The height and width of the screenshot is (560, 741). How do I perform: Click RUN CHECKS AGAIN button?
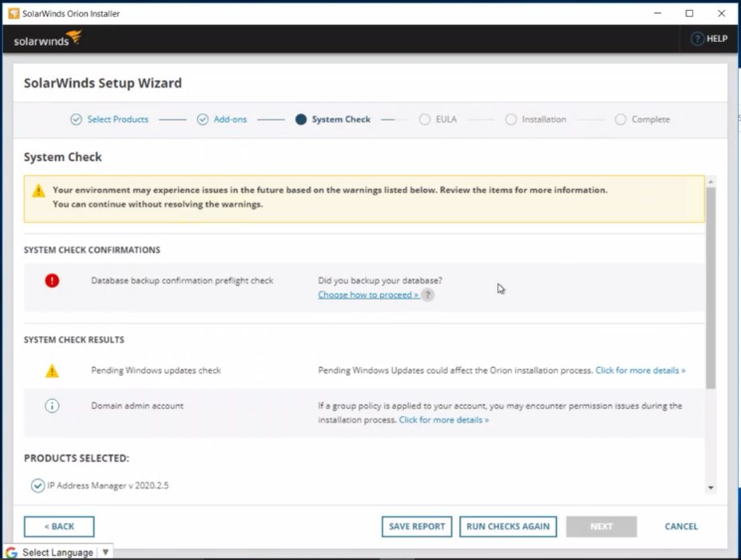508,526
